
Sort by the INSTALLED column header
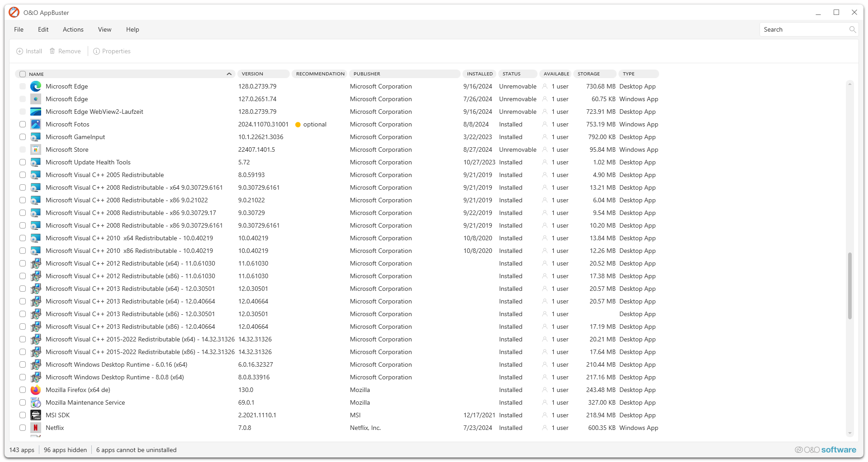[480, 74]
